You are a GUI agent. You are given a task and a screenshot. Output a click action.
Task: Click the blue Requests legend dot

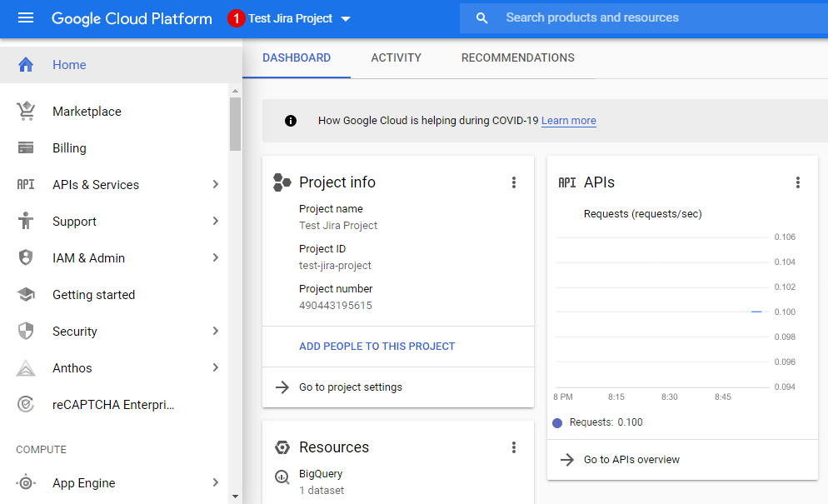556,422
